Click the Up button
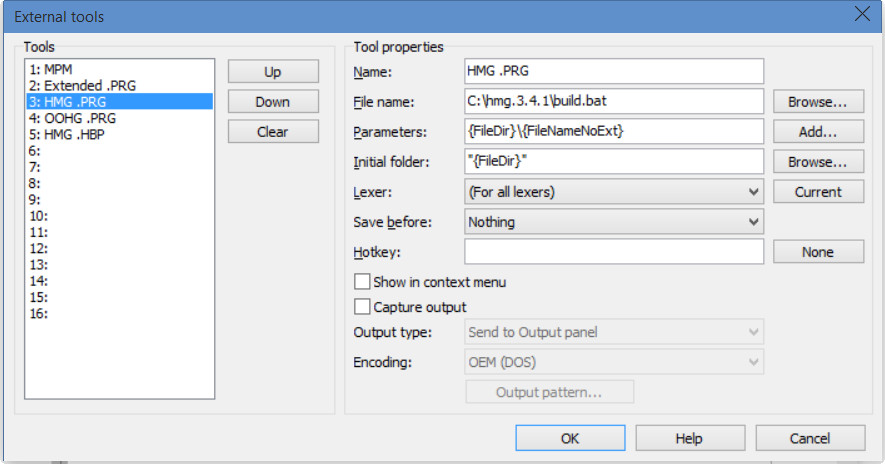Viewport: 885px width, 464px height. click(x=273, y=72)
